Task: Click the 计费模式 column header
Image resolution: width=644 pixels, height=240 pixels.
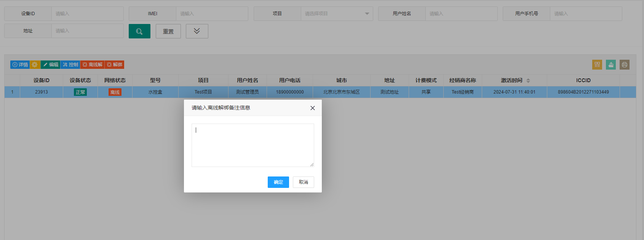Action: (x=426, y=80)
